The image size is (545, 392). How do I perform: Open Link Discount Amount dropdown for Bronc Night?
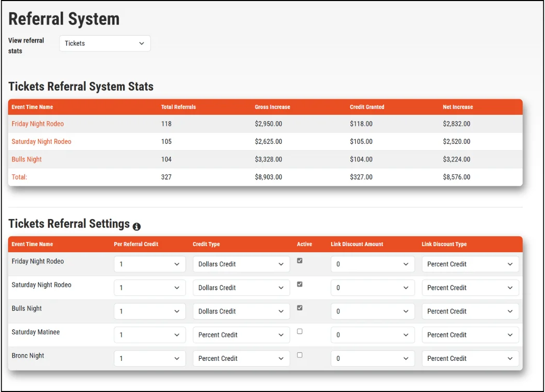coord(373,359)
